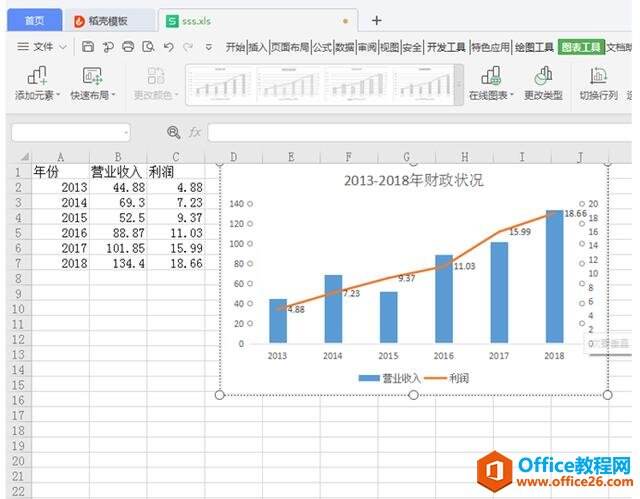Click the 18.66 data label on line

[x=576, y=213]
